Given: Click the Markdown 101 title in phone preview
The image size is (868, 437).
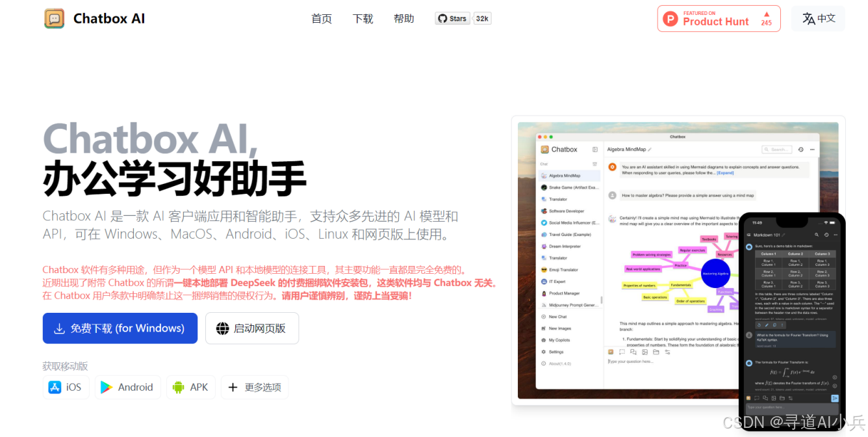Looking at the screenshot, I should (x=767, y=235).
